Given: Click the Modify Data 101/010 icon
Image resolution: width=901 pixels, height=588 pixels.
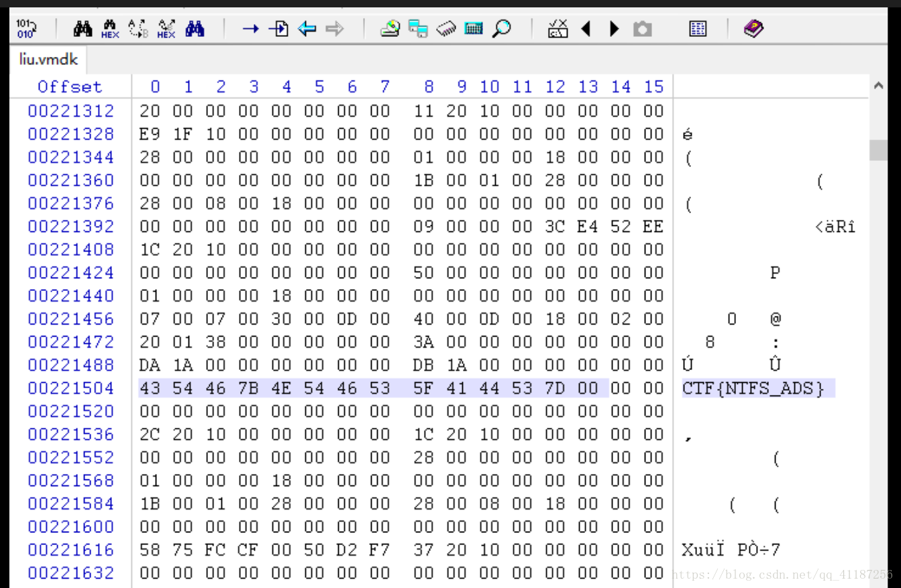Looking at the screenshot, I should pyautogui.click(x=26, y=29).
